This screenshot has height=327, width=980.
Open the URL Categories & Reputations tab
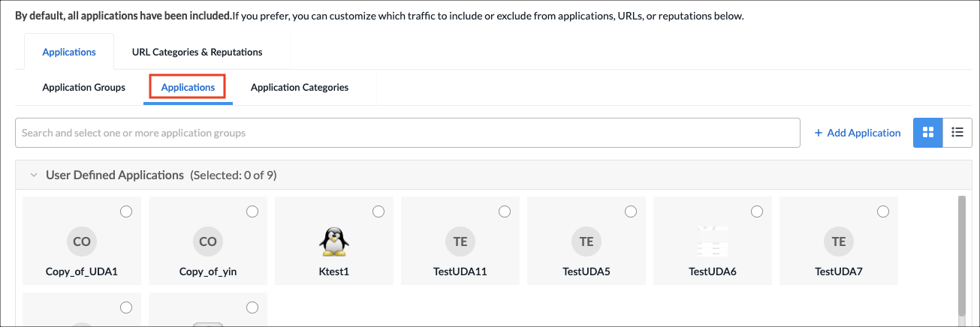click(x=197, y=52)
